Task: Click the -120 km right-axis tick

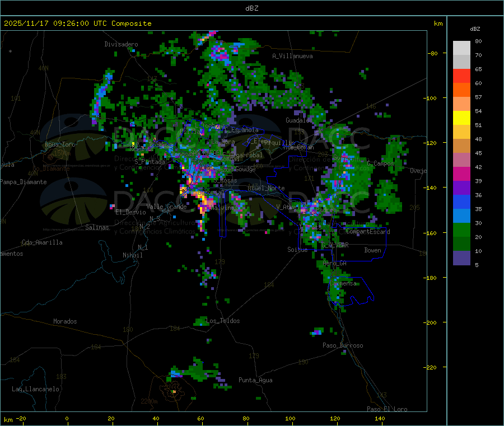Action: [430, 143]
